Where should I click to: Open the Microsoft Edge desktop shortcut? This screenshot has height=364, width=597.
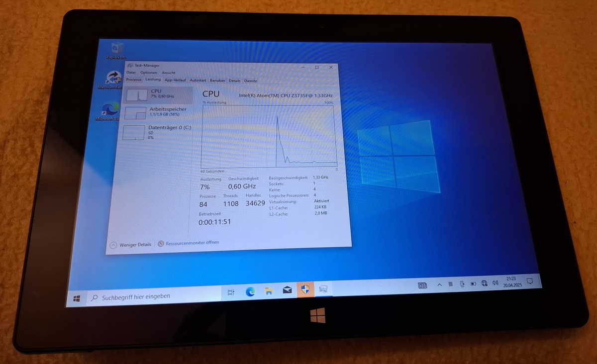click(110, 109)
